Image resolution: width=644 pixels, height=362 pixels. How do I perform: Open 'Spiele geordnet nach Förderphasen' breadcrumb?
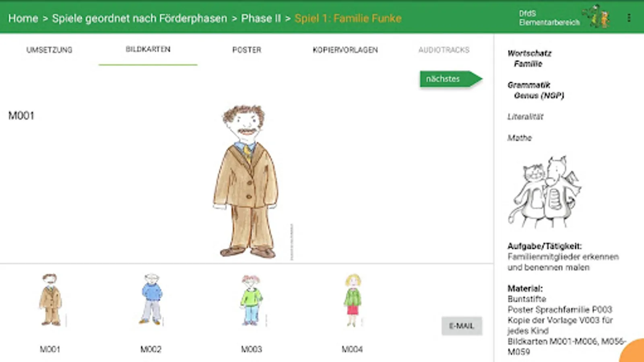point(139,19)
